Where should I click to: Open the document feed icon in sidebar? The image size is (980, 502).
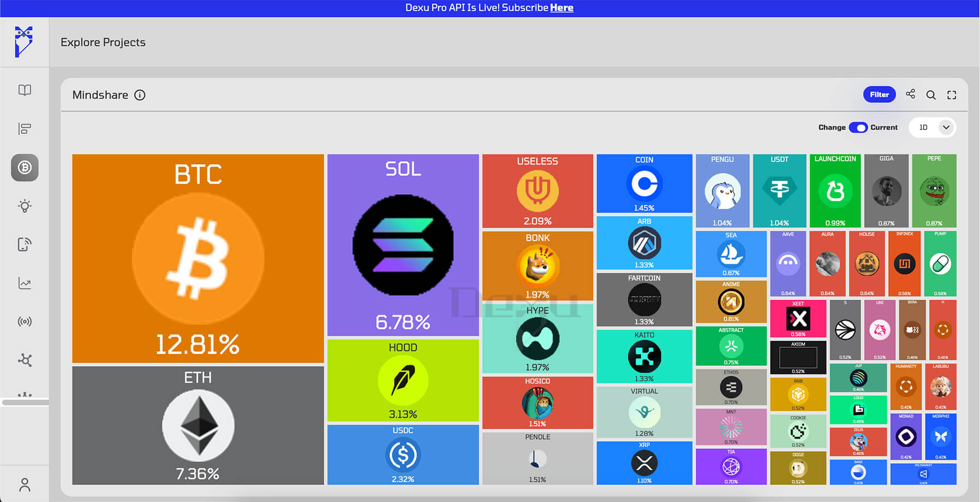coord(25,244)
